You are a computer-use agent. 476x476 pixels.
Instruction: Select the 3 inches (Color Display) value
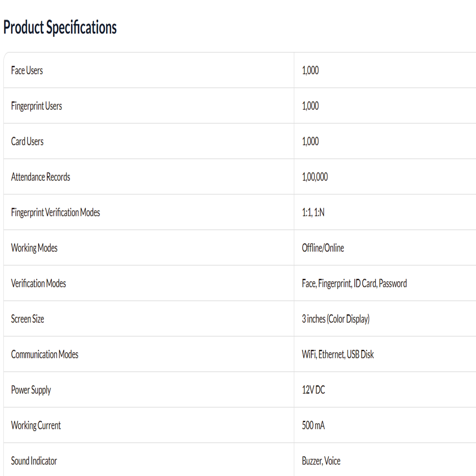tap(336, 319)
